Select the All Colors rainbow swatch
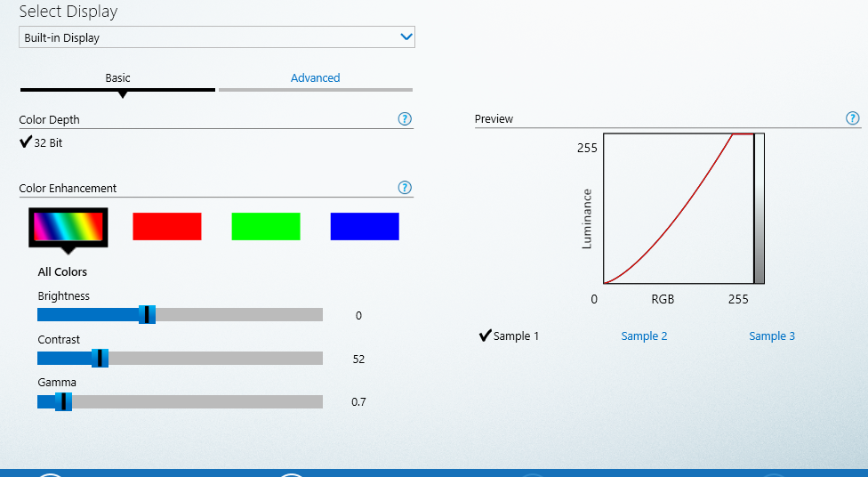Screen dimensions: 868x477 click(68, 227)
